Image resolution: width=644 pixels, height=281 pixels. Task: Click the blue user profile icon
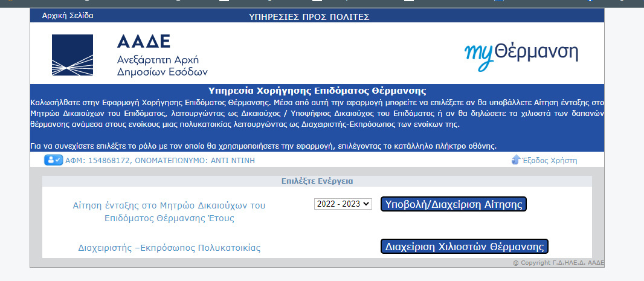pyautogui.click(x=53, y=160)
